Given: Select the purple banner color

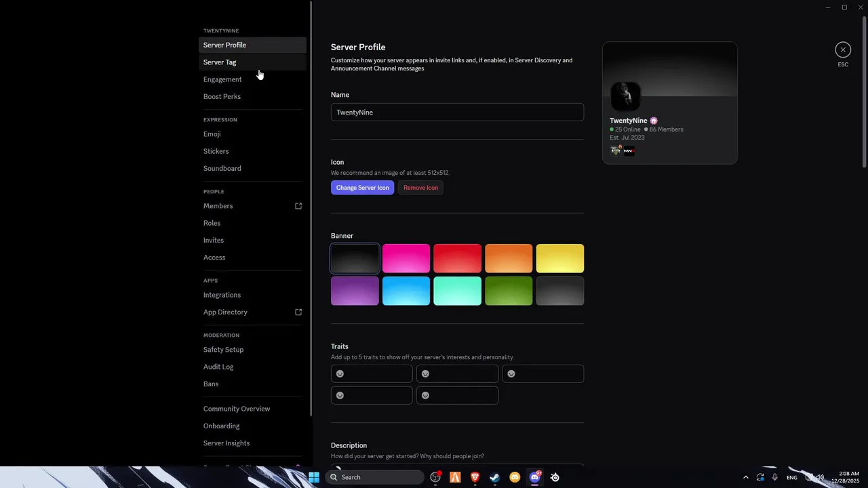Looking at the screenshot, I should coord(355,291).
